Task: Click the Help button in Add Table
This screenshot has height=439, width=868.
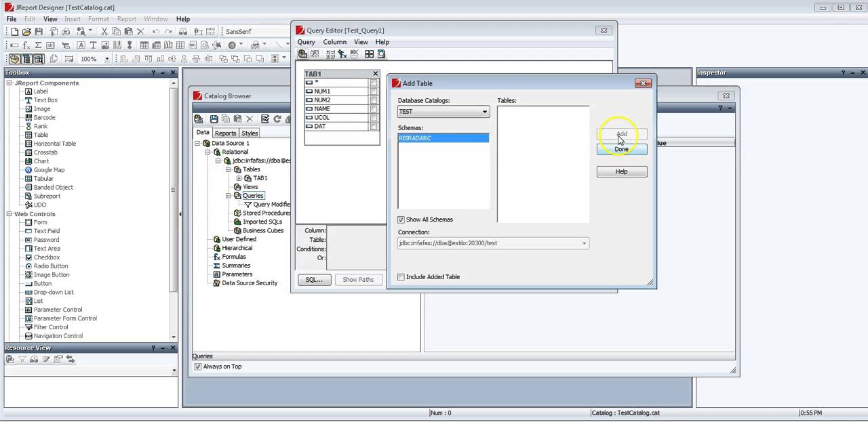Action: click(x=622, y=172)
